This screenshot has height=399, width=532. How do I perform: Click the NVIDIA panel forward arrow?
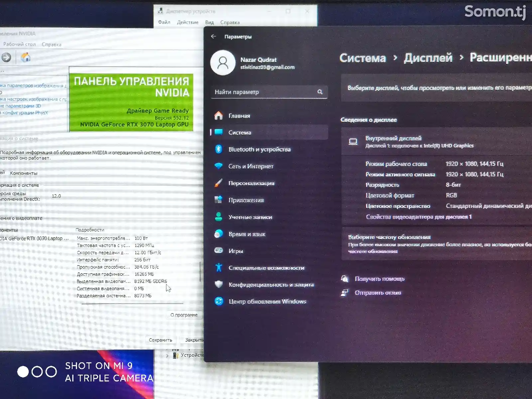click(x=6, y=58)
